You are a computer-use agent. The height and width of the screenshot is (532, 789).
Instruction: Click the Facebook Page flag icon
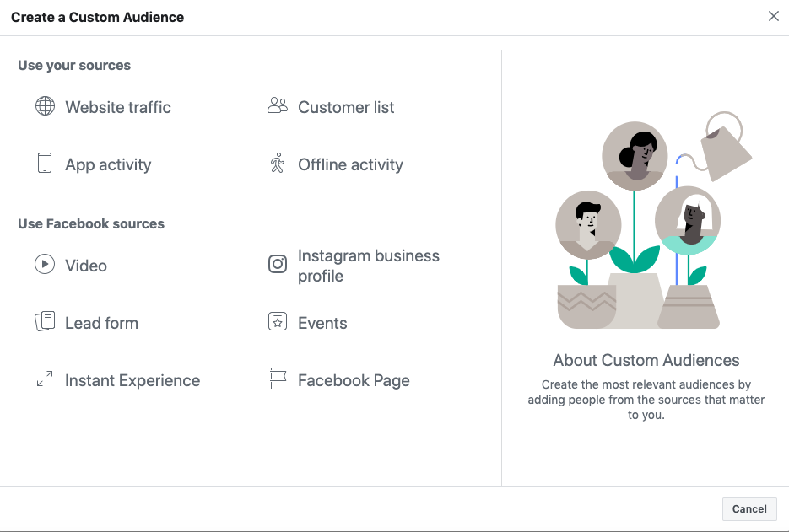point(278,379)
